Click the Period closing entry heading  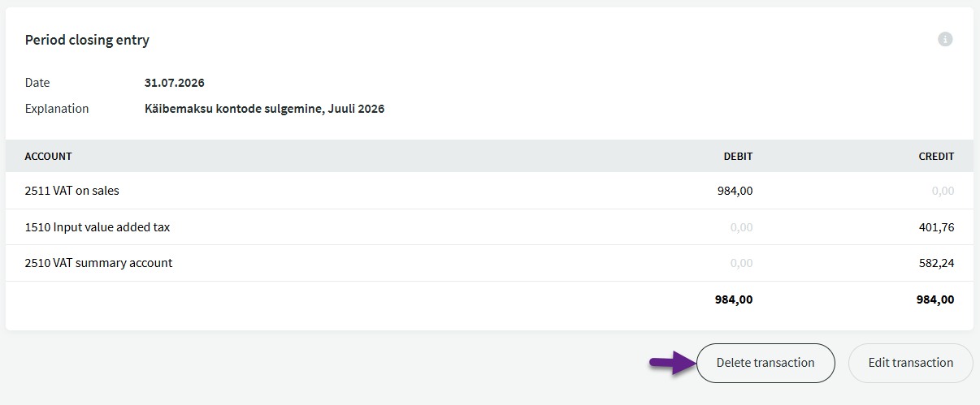pyautogui.click(x=87, y=40)
